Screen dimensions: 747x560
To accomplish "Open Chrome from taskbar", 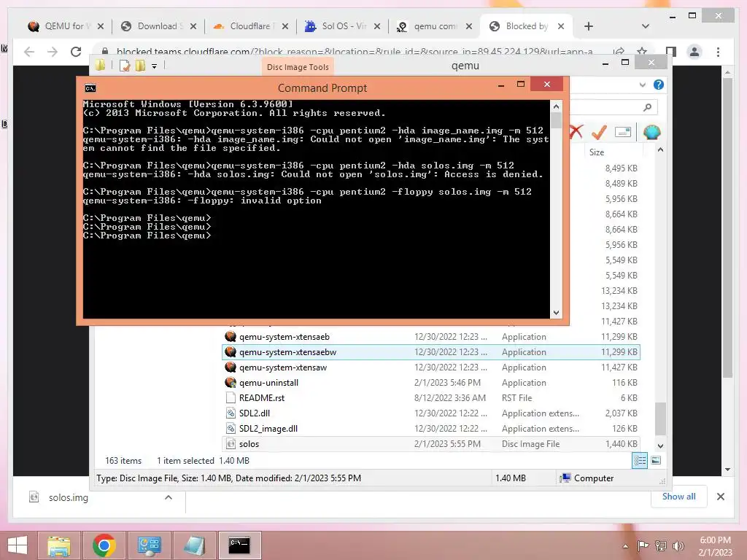I will coord(104,545).
